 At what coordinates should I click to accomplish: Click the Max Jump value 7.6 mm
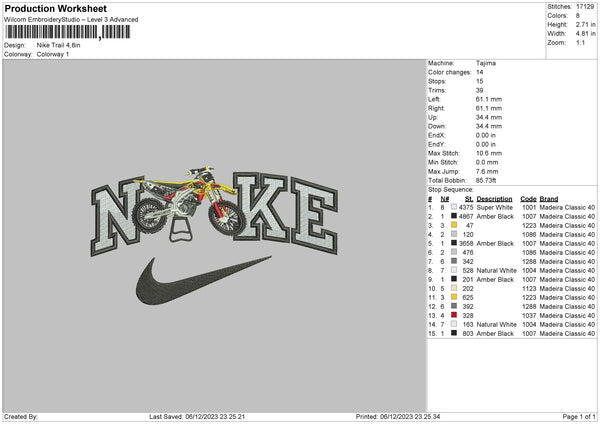pos(487,171)
